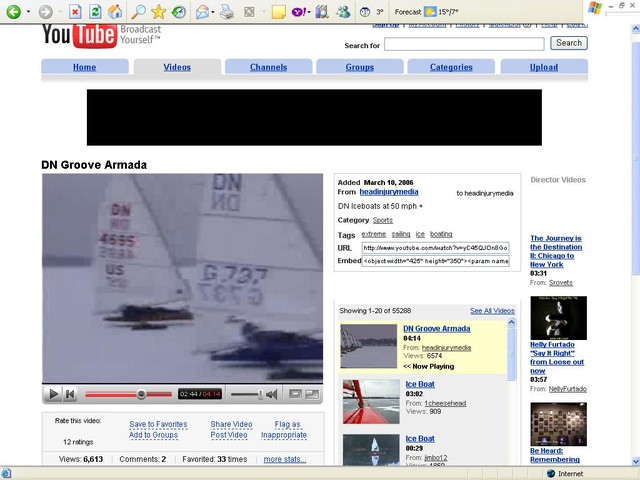This screenshot has height=480, width=640.
Task: Click the grey Forward arrow button
Action: [45, 12]
